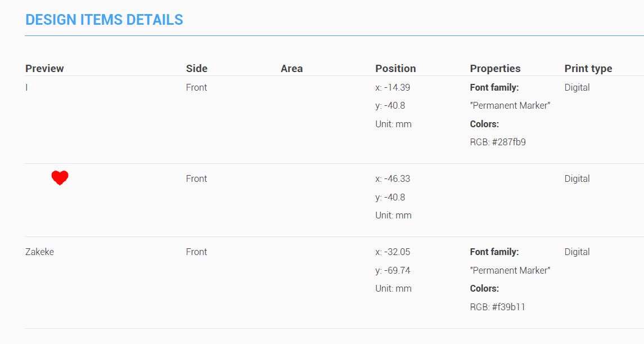The height and width of the screenshot is (344, 644).
Task: Click the Position column header
Action: (395, 68)
